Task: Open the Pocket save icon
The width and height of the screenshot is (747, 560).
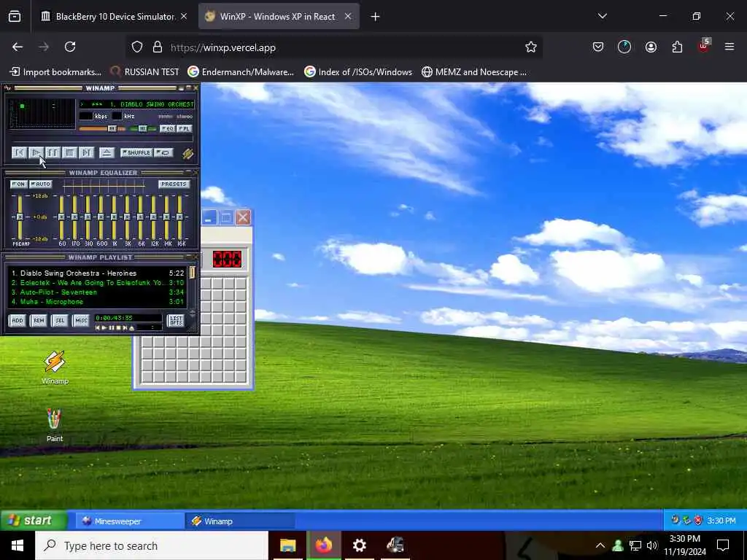Action: point(598,47)
